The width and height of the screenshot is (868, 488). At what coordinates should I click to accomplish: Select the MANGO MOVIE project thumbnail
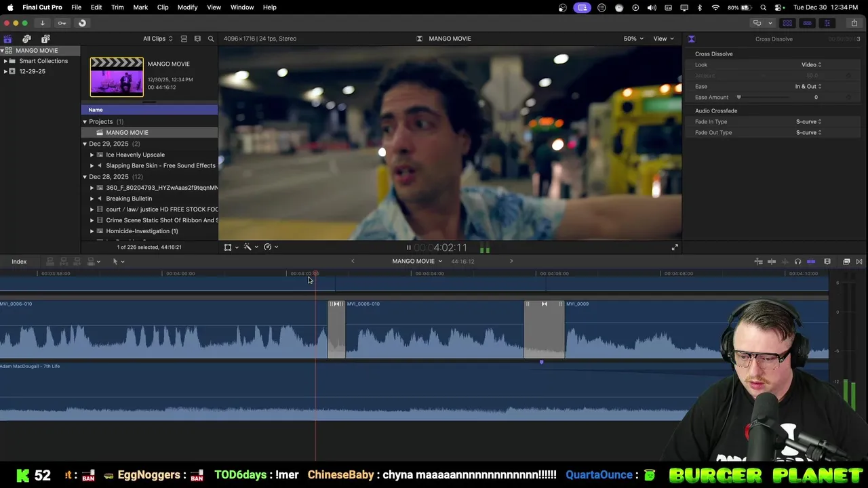pyautogui.click(x=117, y=77)
